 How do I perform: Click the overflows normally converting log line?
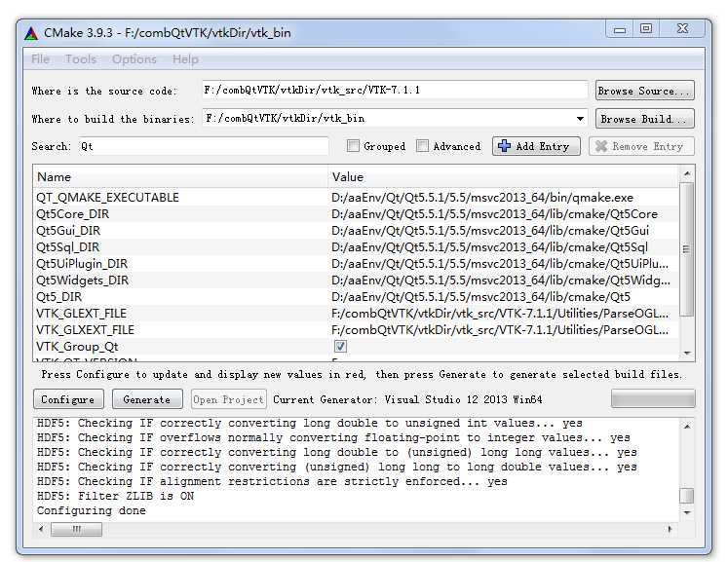[333, 437]
